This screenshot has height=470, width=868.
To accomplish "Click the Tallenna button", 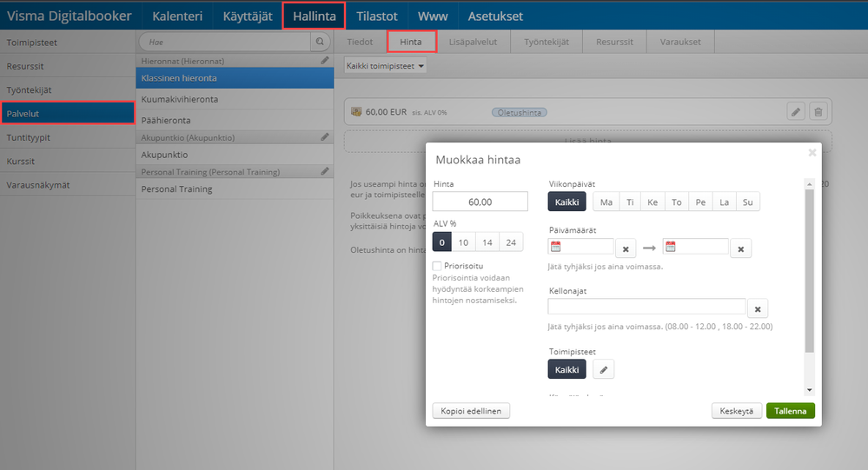I will coord(791,411).
